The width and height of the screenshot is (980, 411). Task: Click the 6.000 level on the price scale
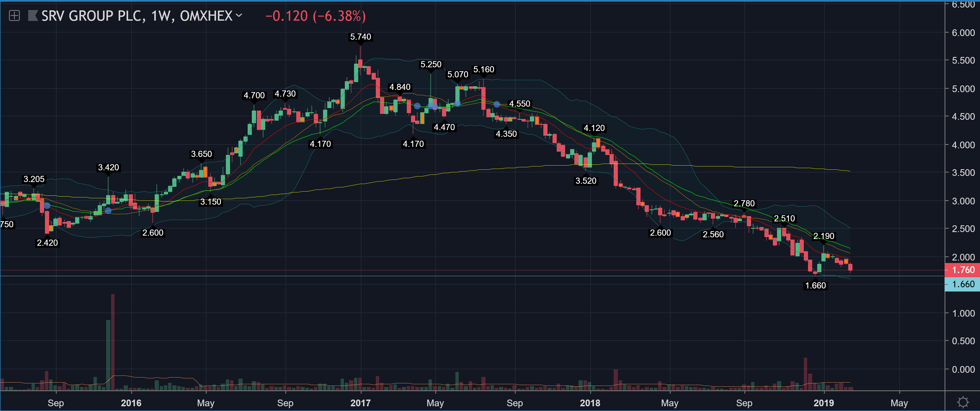pos(963,33)
